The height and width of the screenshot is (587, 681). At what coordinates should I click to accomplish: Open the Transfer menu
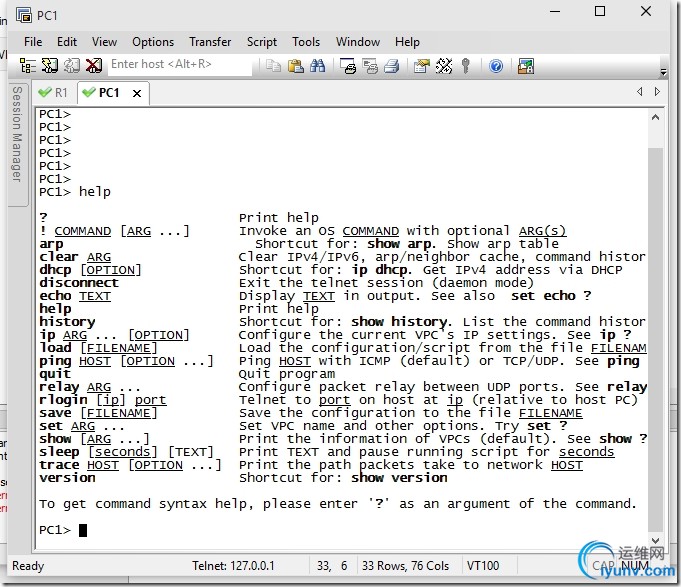[x=210, y=42]
